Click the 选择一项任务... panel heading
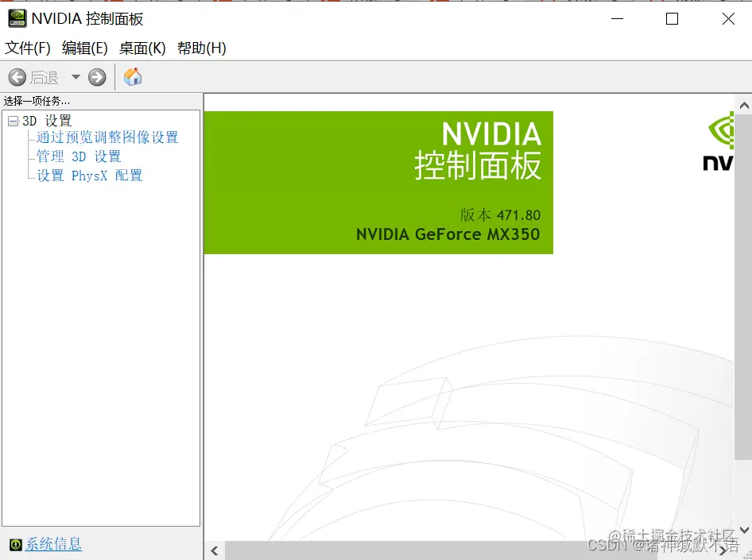The height and width of the screenshot is (560, 752). coord(37,101)
